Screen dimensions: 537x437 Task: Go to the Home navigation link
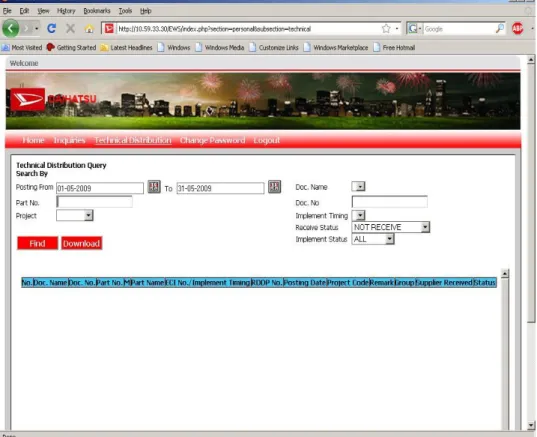tap(33, 140)
